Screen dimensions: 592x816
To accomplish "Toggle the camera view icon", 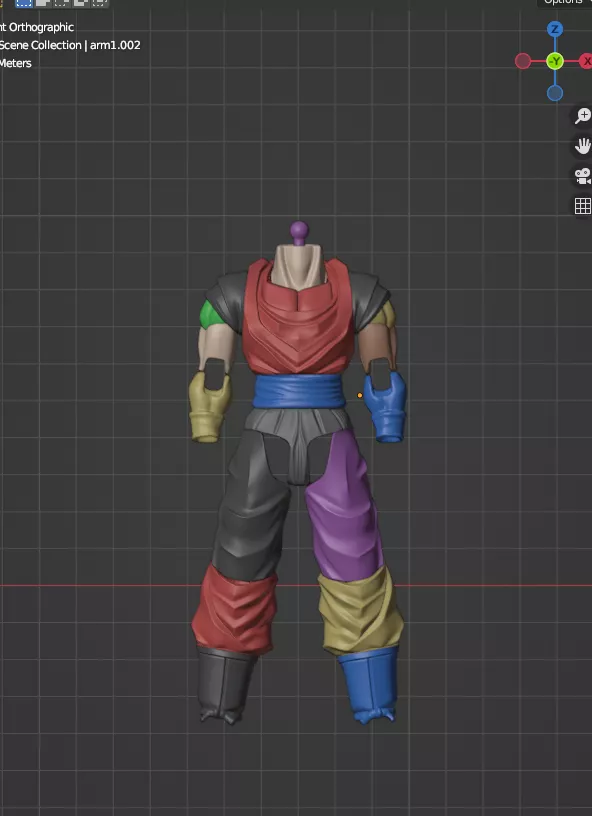I will coord(583,176).
